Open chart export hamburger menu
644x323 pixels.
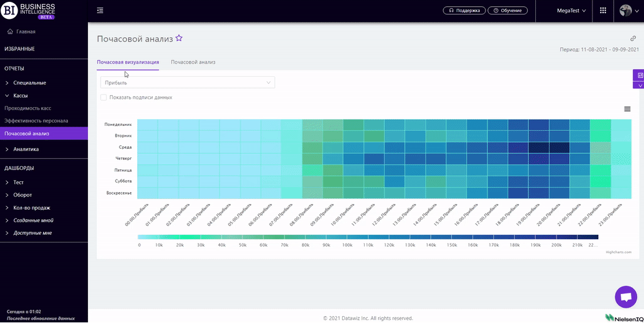627,109
